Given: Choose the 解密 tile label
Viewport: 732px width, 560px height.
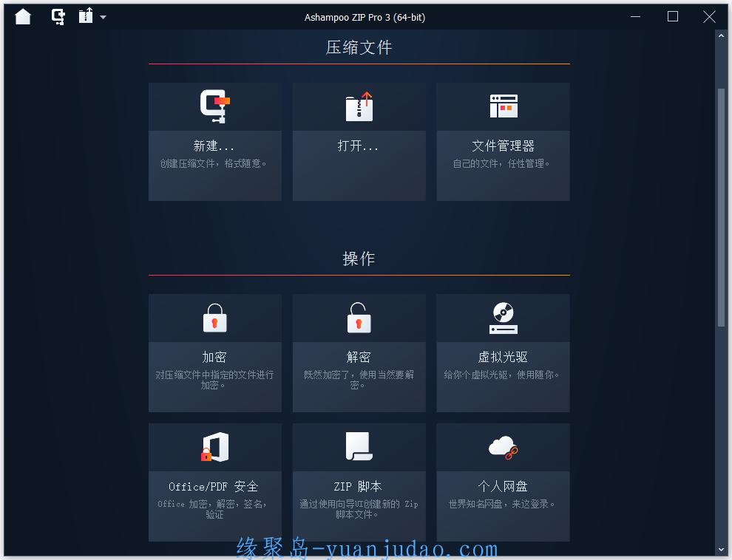Looking at the screenshot, I should point(359,357).
